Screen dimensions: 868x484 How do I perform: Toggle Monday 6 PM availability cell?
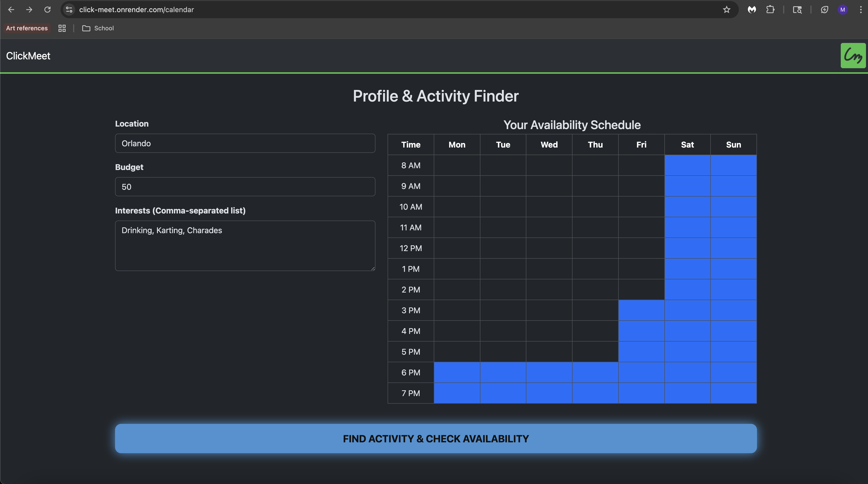(456, 372)
